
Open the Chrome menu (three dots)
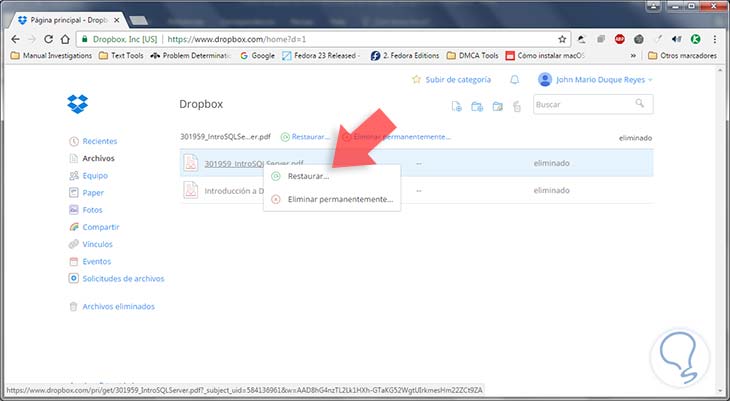click(x=715, y=39)
